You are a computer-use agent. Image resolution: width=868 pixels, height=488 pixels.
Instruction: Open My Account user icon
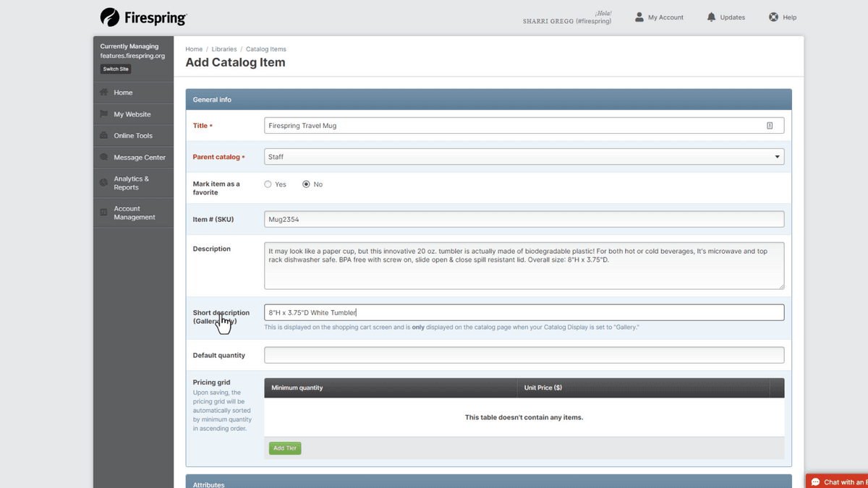tap(639, 17)
